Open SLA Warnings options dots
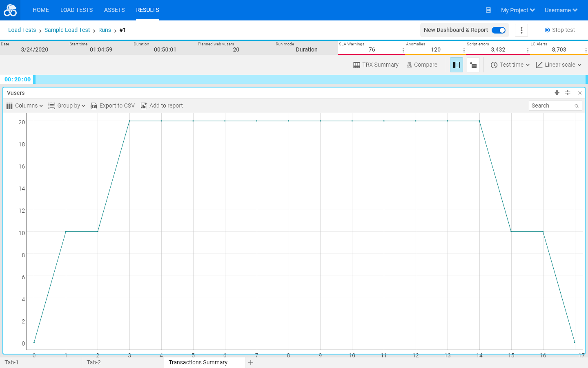 [403, 50]
